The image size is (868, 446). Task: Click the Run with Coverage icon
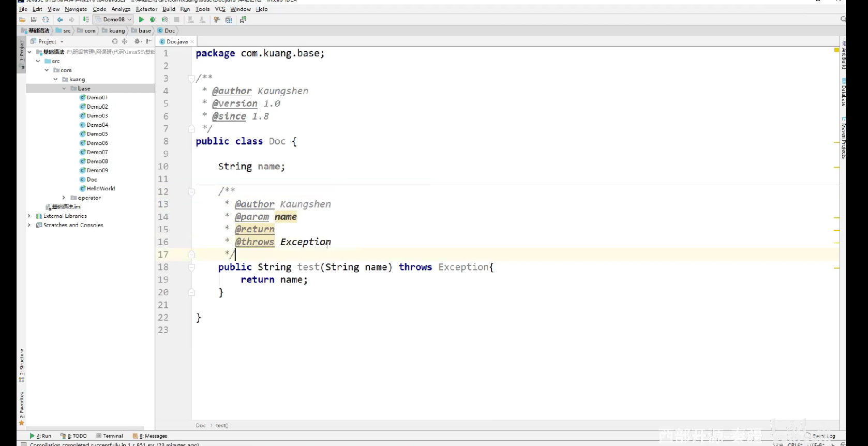click(x=165, y=20)
